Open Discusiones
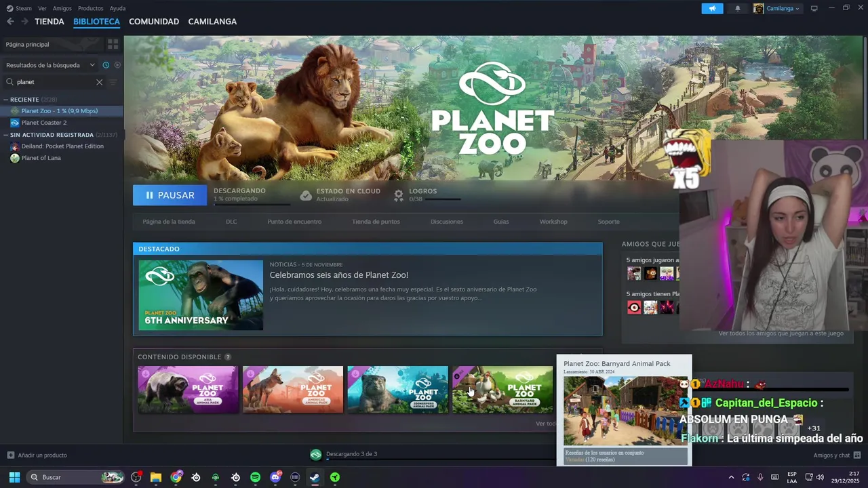The height and width of the screenshot is (488, 868). pyautogui.click(x=447, y=222)
